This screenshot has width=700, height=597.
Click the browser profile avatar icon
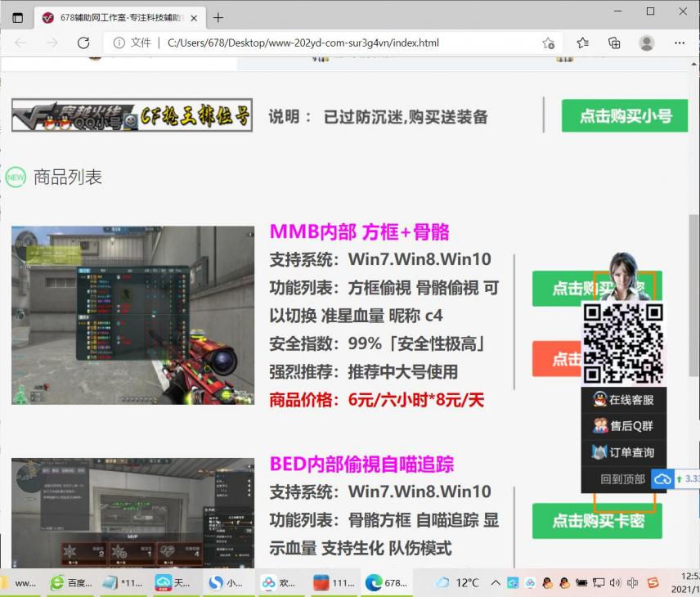[x=646, y=43]
